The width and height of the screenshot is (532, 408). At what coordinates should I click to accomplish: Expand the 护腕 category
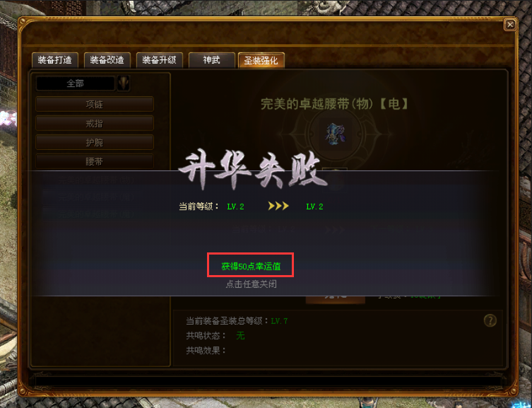click(95, 142)
